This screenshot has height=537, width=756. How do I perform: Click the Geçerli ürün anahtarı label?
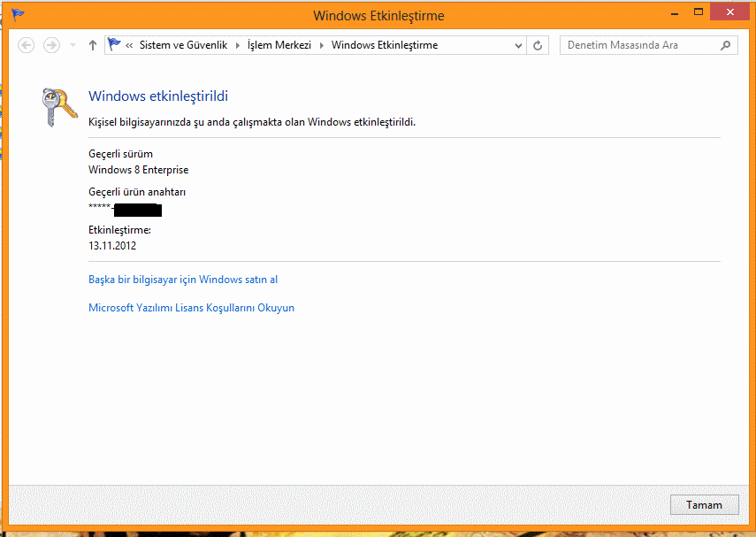pyautogui.click(x=137, y=192)
